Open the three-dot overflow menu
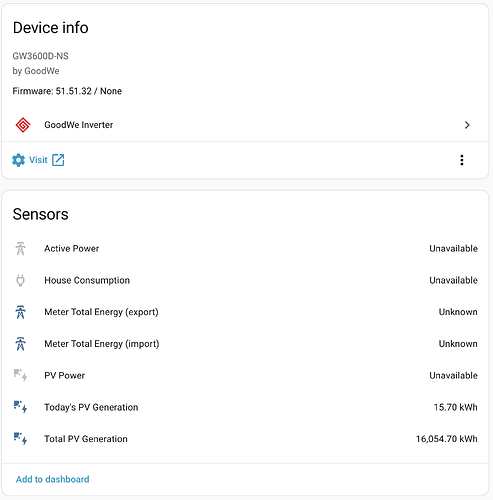Viewport: 493px width, 500px height. tap(462, 160)
